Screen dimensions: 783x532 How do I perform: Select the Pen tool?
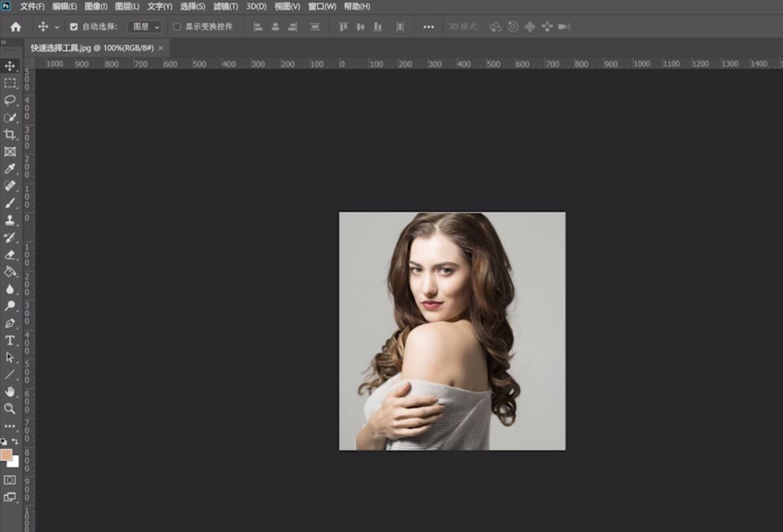coord(10,323)
